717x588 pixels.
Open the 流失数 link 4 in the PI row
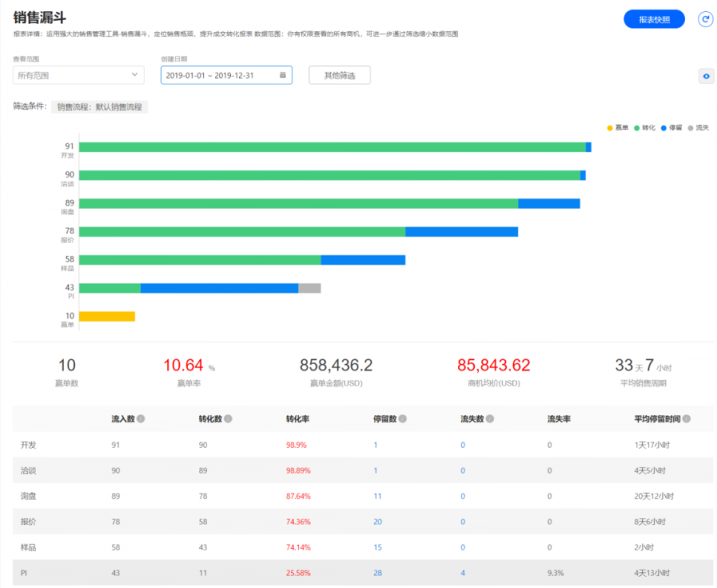463,573
